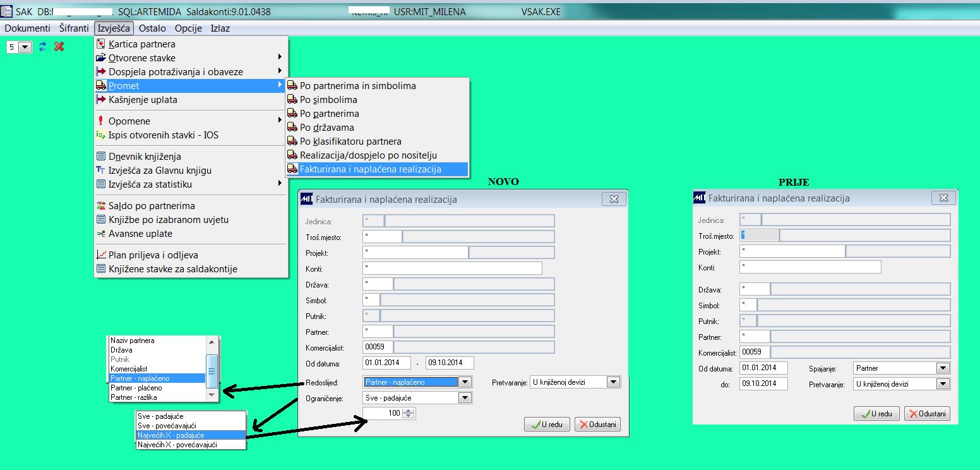Open the Pretvaranje dropdown in NOVO dialog
Image resolution: width=980 pixels, height=470 pixels.
pyautogui.click(x=614, y=382)
